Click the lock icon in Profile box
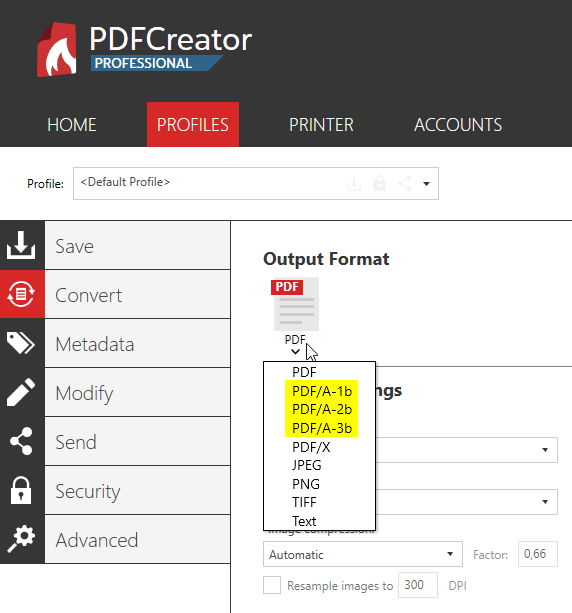The width and height of the screenshot is (572, 613). click(379, 183)
